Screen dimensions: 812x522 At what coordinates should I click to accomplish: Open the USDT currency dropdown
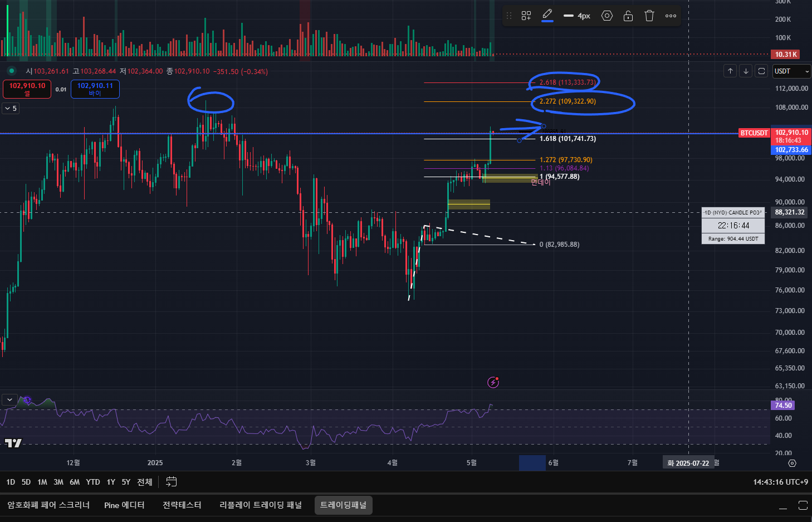tap(791, 71)
